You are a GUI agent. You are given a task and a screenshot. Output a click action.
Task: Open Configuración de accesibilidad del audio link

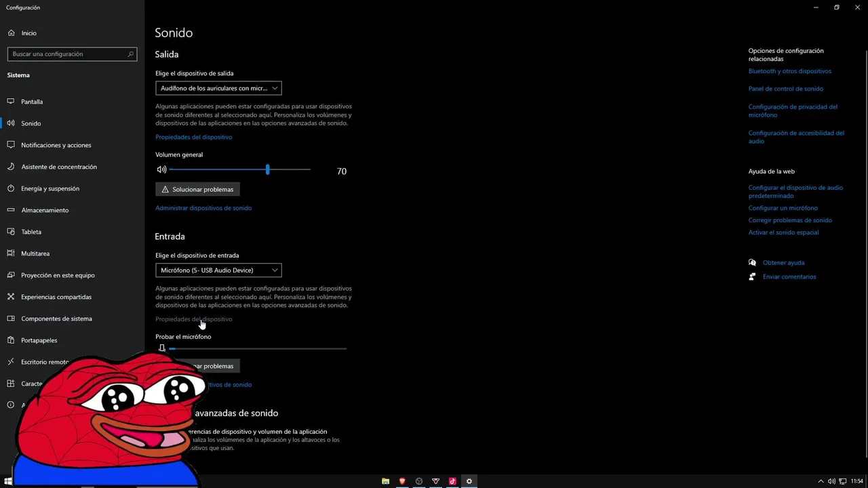coord(796,137)
